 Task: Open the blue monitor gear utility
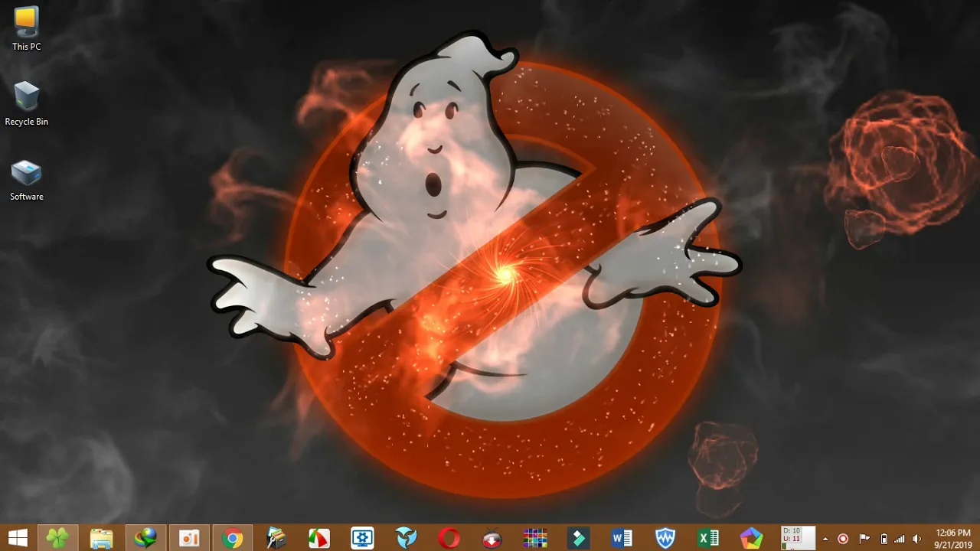[x=362, y=538]
